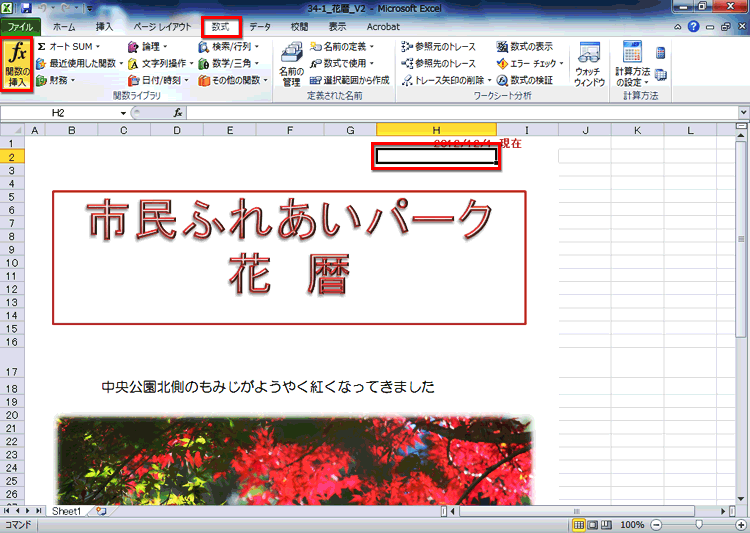Click Create from Selection (選択範囲から作成)

350,80
